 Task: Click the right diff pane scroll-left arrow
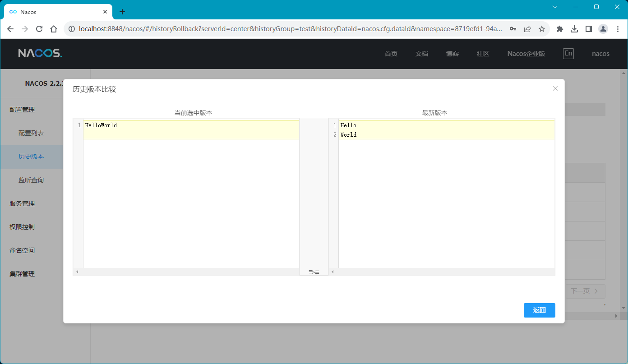coord(332,272)
